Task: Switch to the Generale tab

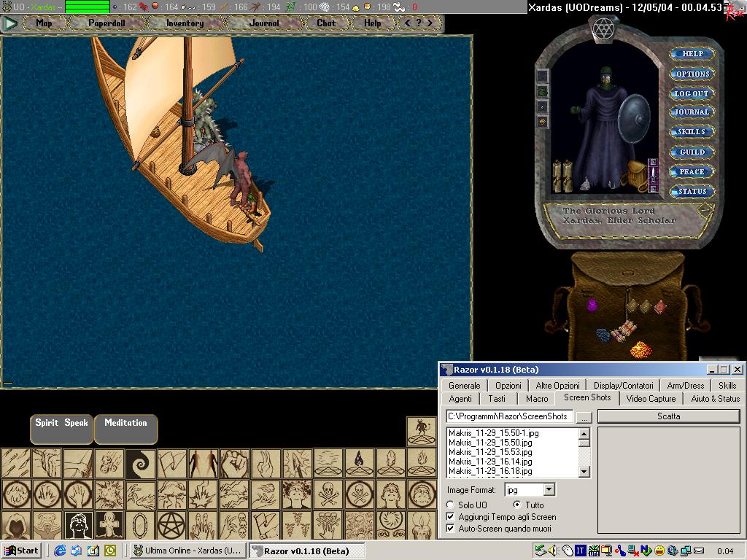Action: click(465, 385)
